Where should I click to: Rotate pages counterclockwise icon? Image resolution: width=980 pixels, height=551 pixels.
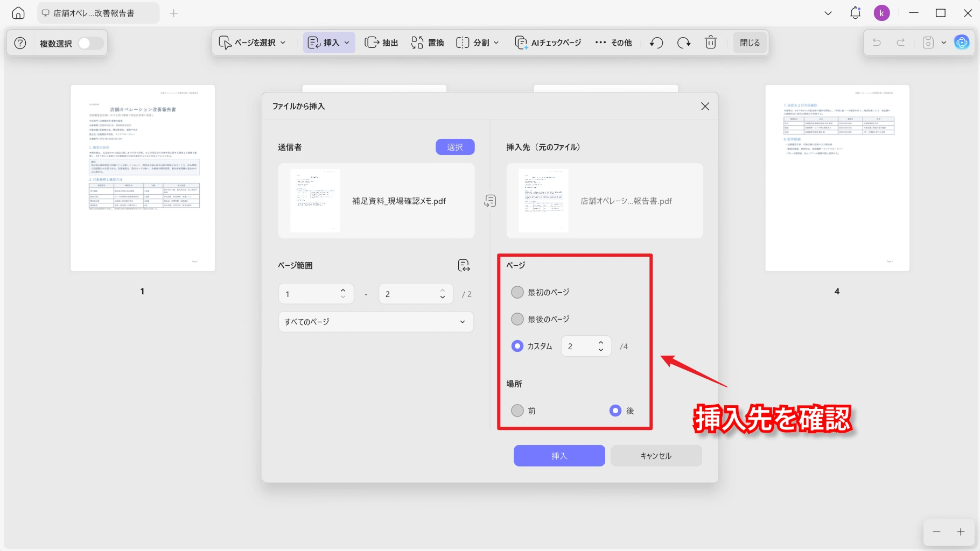(656, 43)
